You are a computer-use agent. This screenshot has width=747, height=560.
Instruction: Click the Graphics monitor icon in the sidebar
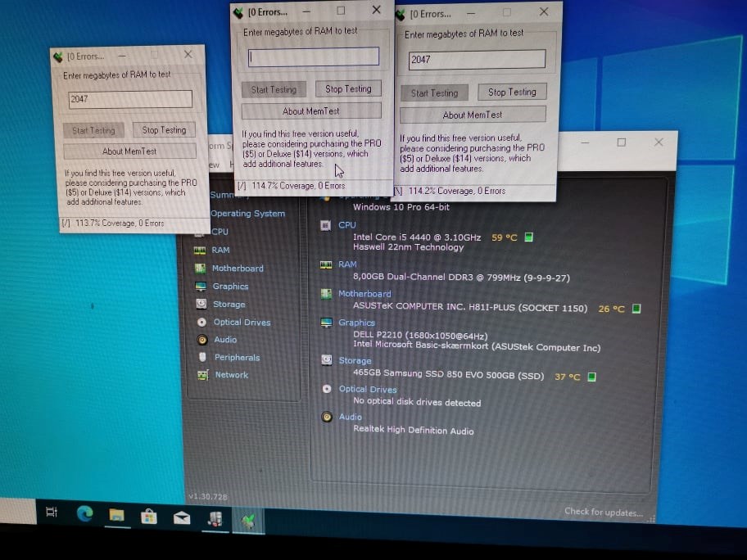[x=201, y=287]
